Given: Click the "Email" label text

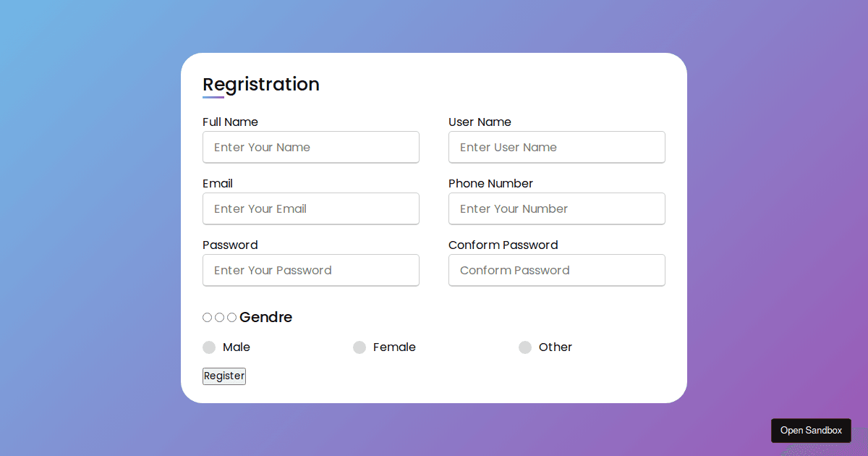Looking at the screenshot, I should click(x=218, y=183).
